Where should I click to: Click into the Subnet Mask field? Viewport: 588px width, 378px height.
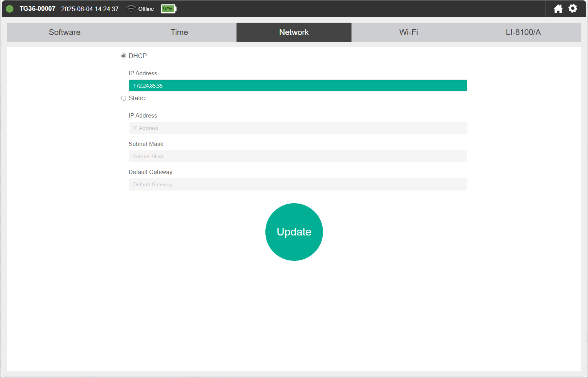click(298, 156)
